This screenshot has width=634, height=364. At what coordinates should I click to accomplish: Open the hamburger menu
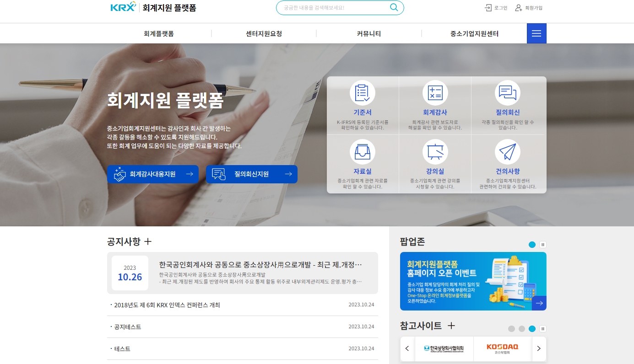(536, 33)
